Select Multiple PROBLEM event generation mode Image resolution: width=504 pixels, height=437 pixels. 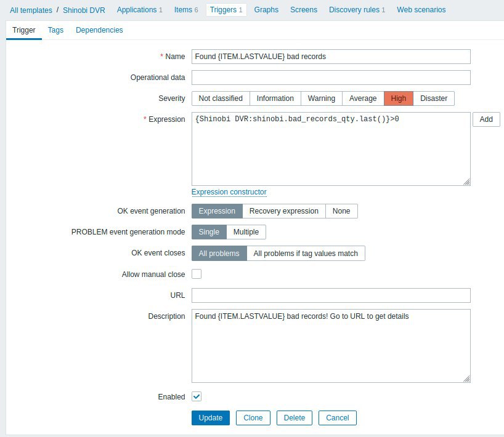pos(246,232)
